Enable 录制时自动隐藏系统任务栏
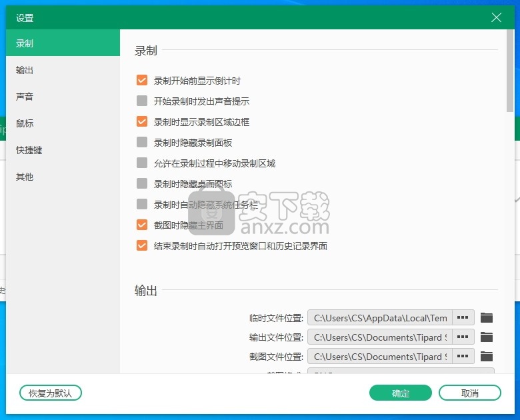The width and height of the screenshot is (520, 420). click(x=142, y=204)
